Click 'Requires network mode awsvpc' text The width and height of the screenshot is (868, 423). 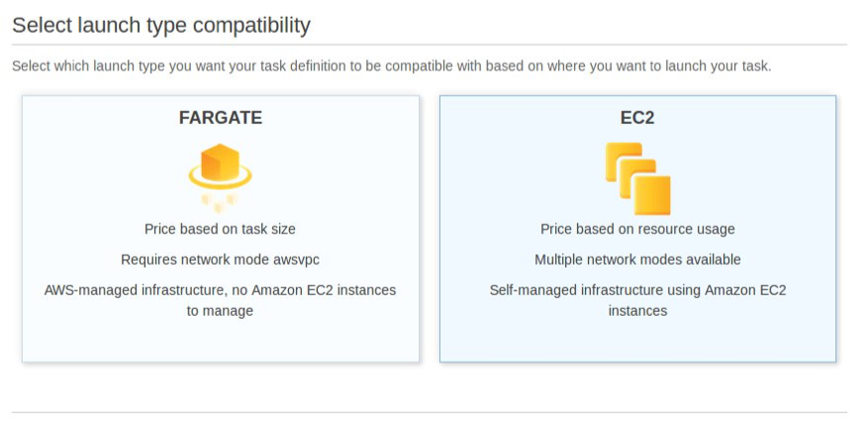220,260
